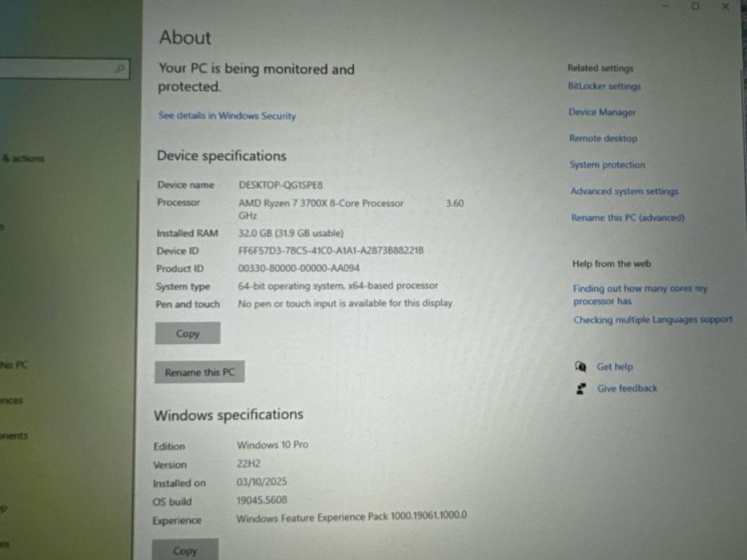Select the 64-bit operating system text
Image resolution: width=747 pixels, height=560 pixels.
(x=338, y=286)
